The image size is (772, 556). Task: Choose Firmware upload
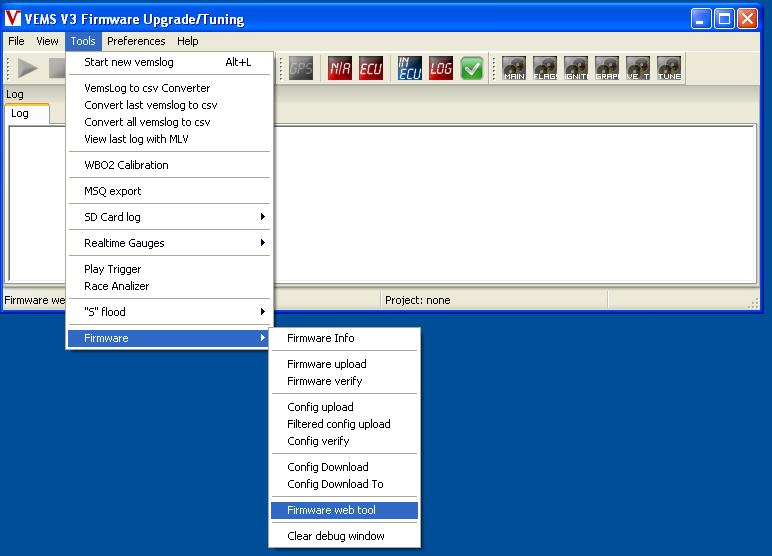(344, 364)
